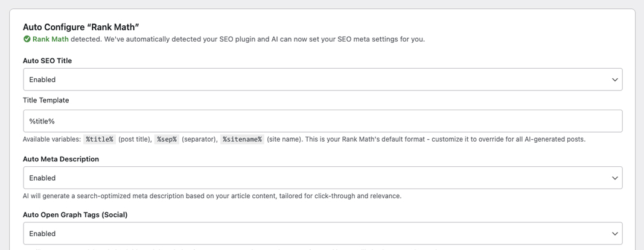
Task: Click the Auto Meta Description label
Action: click(x=61, y=159)
